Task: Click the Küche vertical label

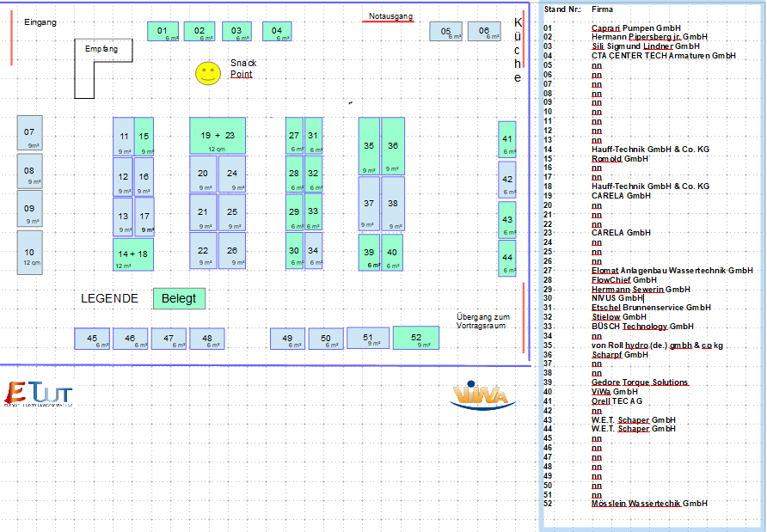Action: (518, 50)
